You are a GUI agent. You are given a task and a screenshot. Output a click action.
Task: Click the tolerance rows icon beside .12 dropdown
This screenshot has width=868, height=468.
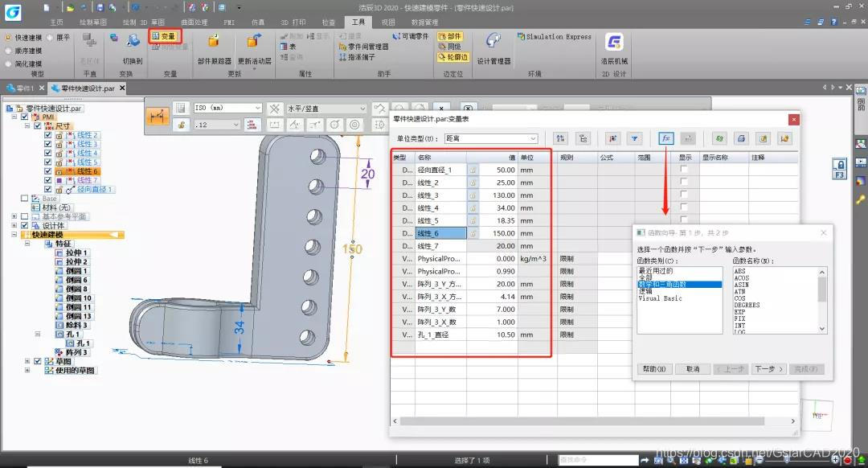point(252,125)
